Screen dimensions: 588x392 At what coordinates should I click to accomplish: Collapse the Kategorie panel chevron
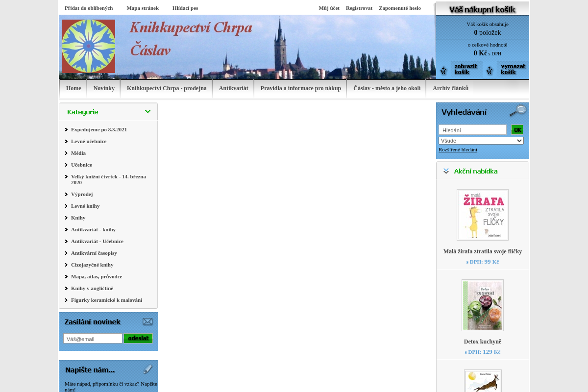coord(147,112)
